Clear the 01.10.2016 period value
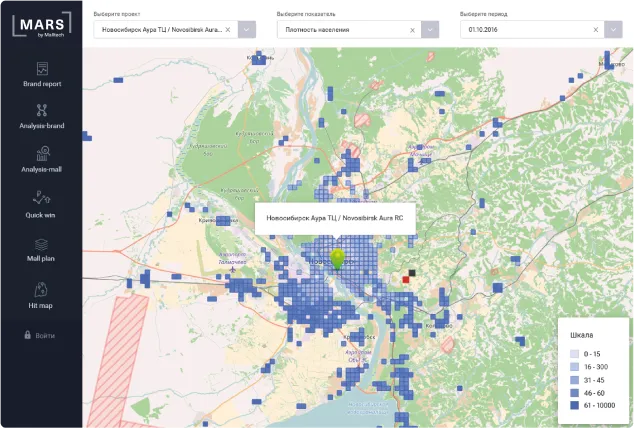Viewport: 634px width, 428px height. (x=596, y=30)
